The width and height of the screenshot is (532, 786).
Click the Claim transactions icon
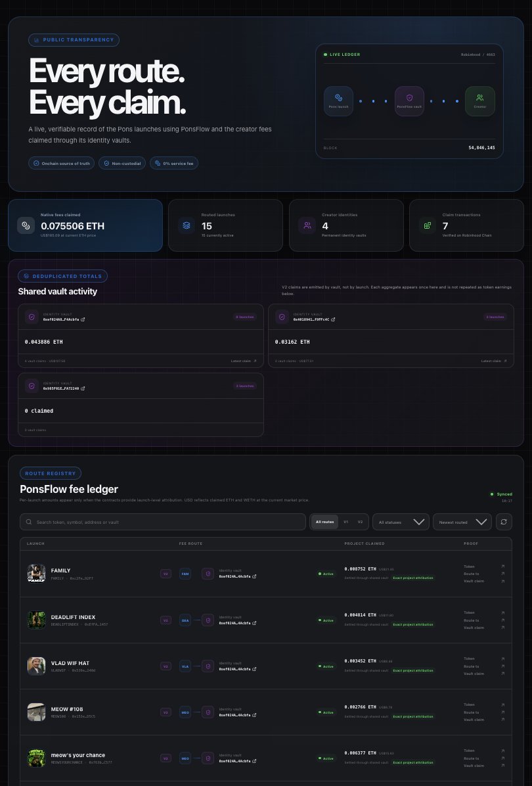(x=428, y=225)
